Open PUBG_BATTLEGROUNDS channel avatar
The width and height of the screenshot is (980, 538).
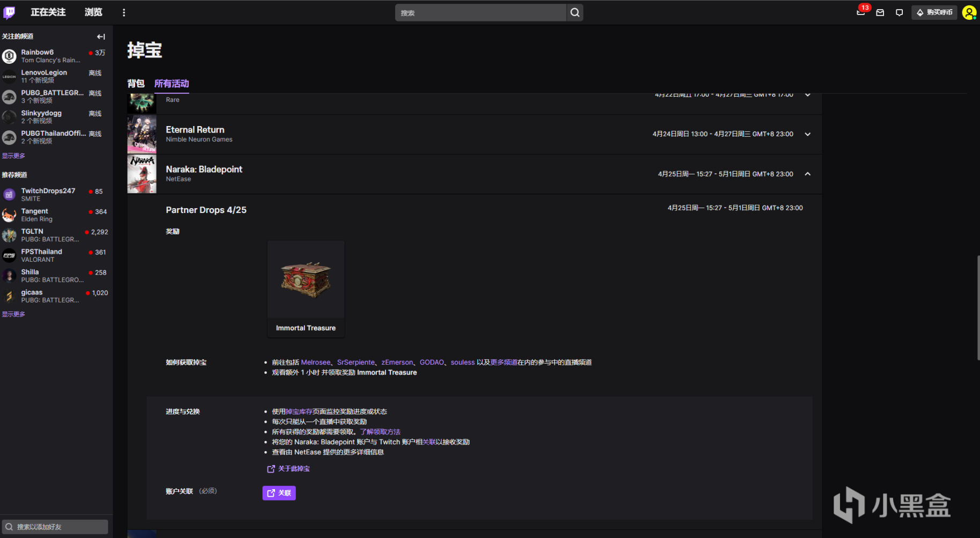(9, 97)
